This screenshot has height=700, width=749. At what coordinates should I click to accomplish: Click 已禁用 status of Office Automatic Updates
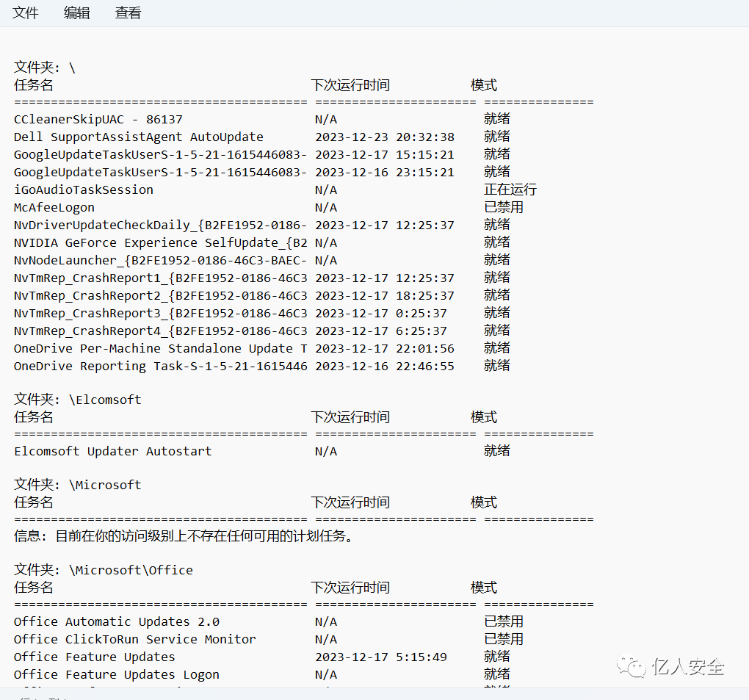pos(504,621)
